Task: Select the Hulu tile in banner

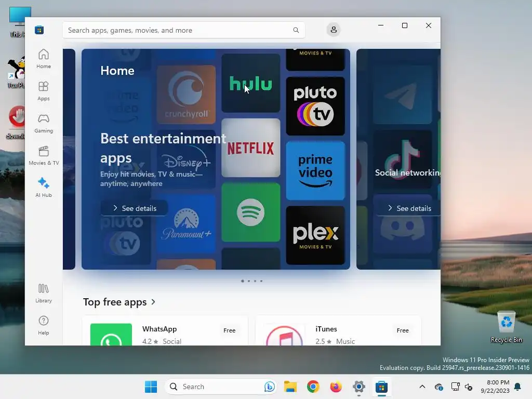Action: click(x=251, y=83)
